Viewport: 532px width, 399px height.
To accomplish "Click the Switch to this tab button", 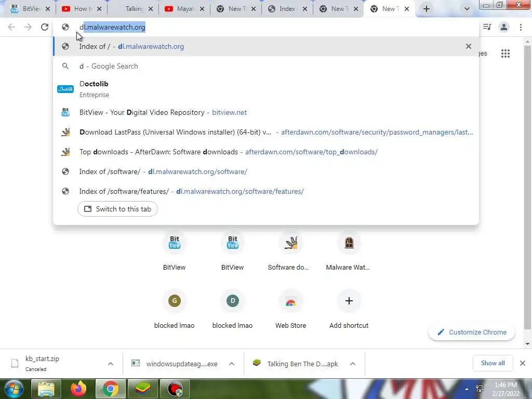I will (x=117, y=209).
